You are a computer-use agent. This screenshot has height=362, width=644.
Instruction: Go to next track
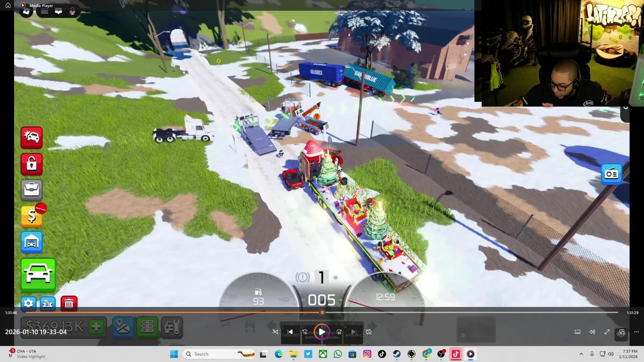click(x=354, y=332)
